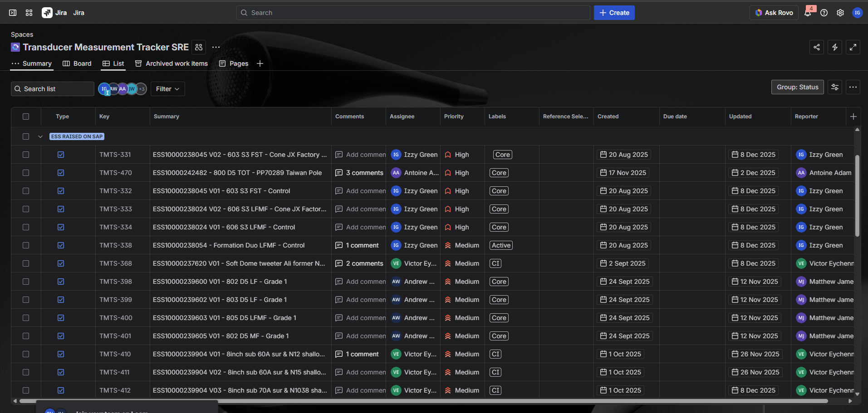Click the vertical scrollbar of the list
This screenshot has width=868, height=413.
tap(857, 196)
